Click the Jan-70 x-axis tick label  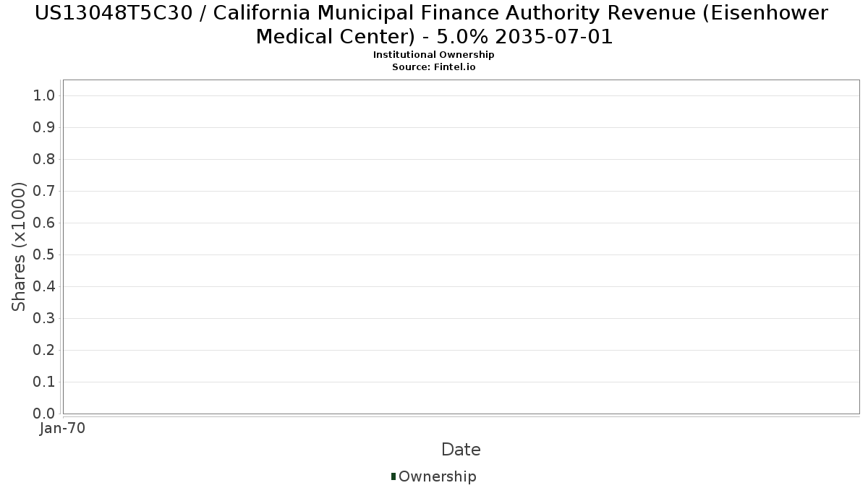tap(62, 428)
